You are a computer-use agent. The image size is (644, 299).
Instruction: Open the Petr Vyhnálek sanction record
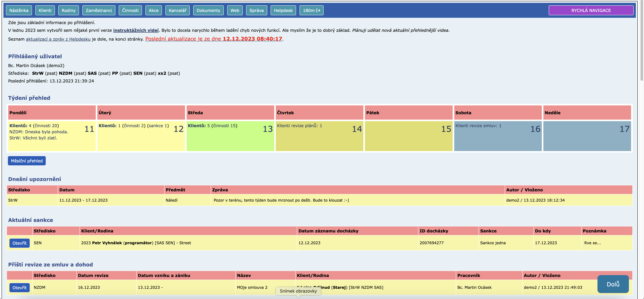[19, 243]
